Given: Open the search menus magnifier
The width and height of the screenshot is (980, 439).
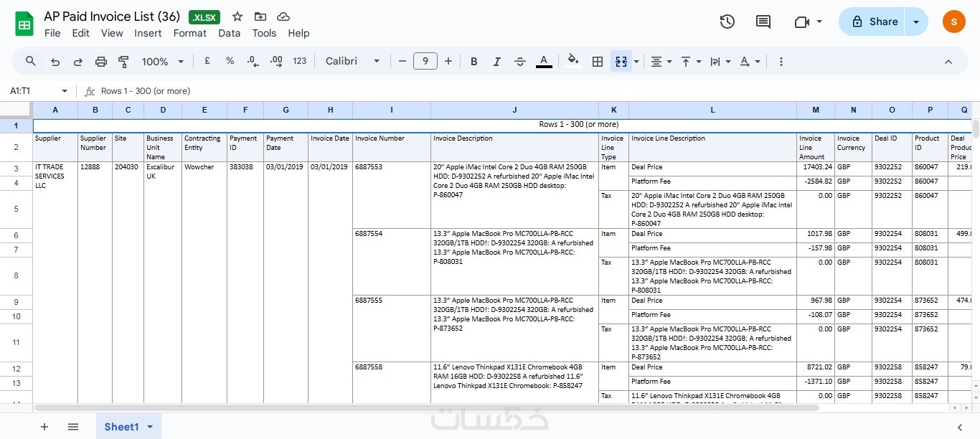Looking at the screenshot, I should point(31,62).
